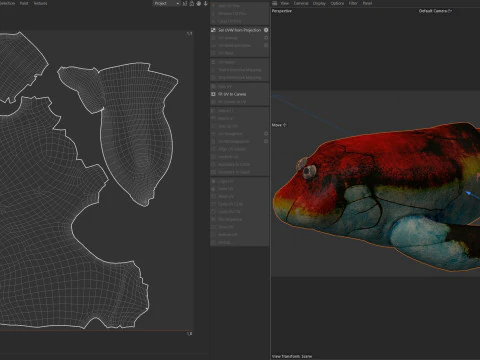Click Mirror U command
Image resolution: width=480 pixels, height=360 pixels.
pos(222,110)
